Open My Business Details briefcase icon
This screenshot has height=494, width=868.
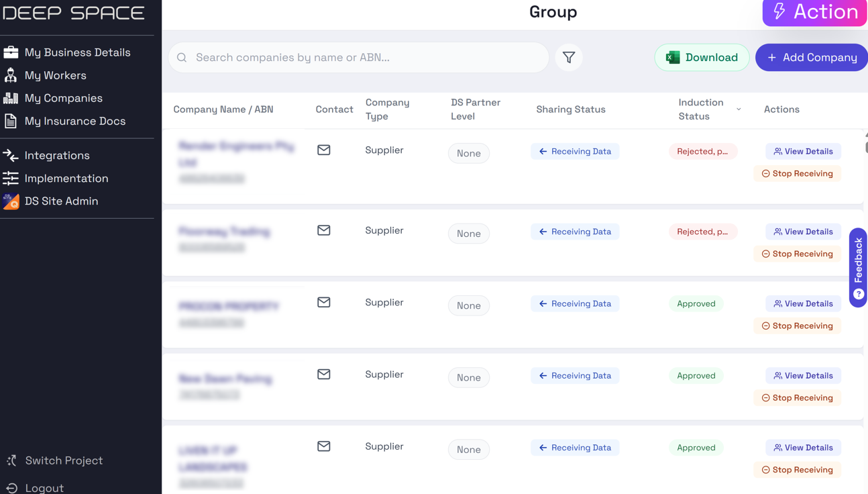click(11, 52)
